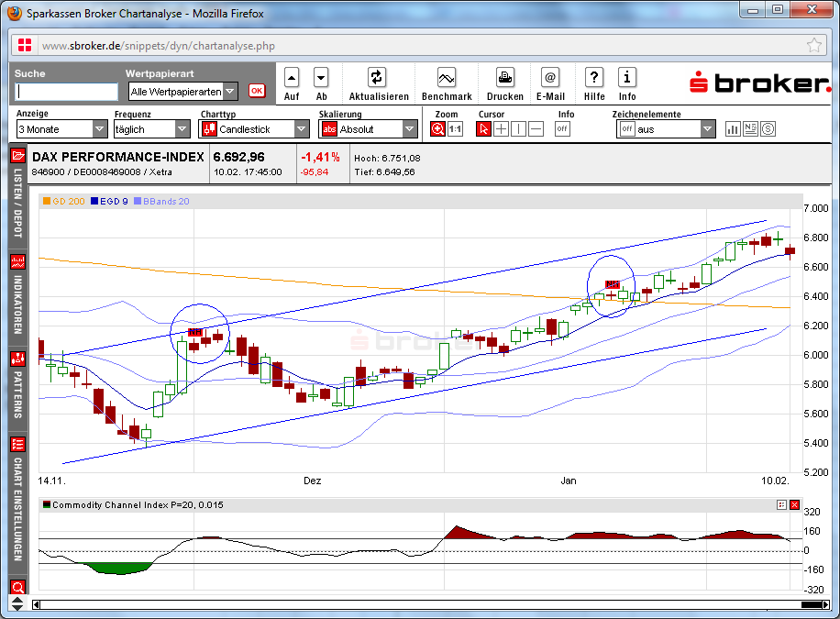This screenshot has width=840, height=619.
Task: Open the PATTERNS side tab
Action: click(17, 395)
